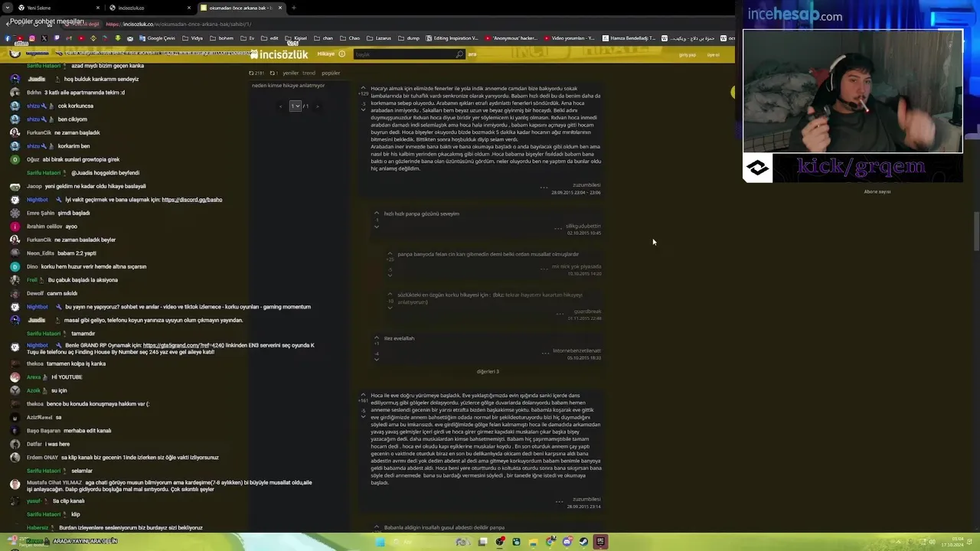
Task: Open the 'chan' bookmark folder
Action: pyautogui.click(x=323, y=38)
